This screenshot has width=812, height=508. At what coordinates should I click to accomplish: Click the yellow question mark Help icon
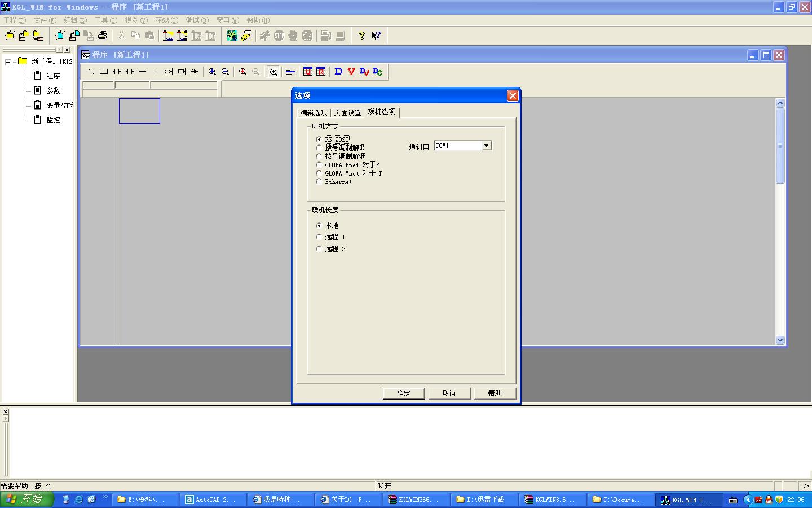click(361, 36)
